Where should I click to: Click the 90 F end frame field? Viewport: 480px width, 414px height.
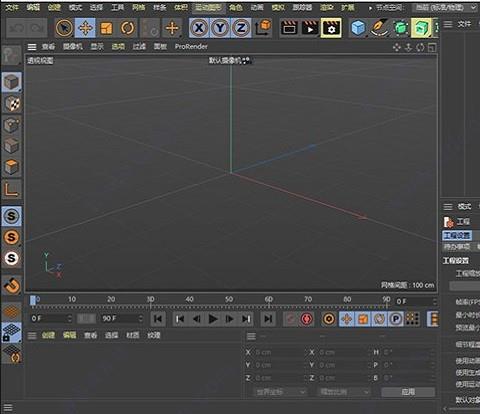point(123,319)
